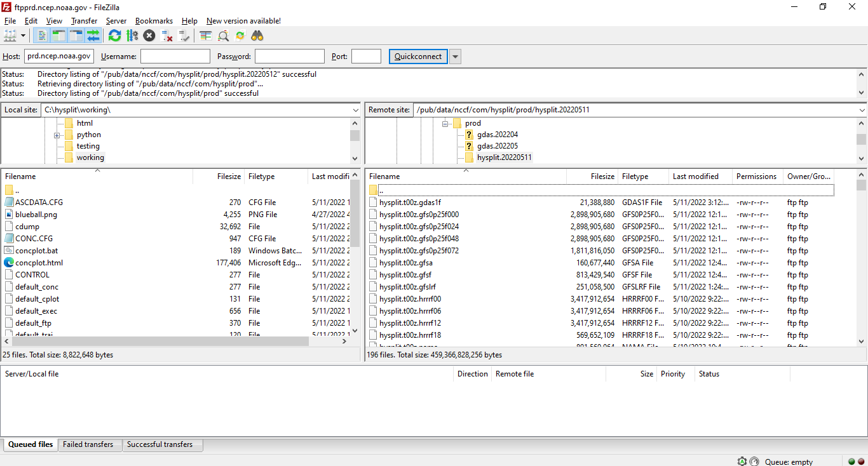Toggle synchronized browsing
This screenshot has width=868, height=466.
(240, 36)
